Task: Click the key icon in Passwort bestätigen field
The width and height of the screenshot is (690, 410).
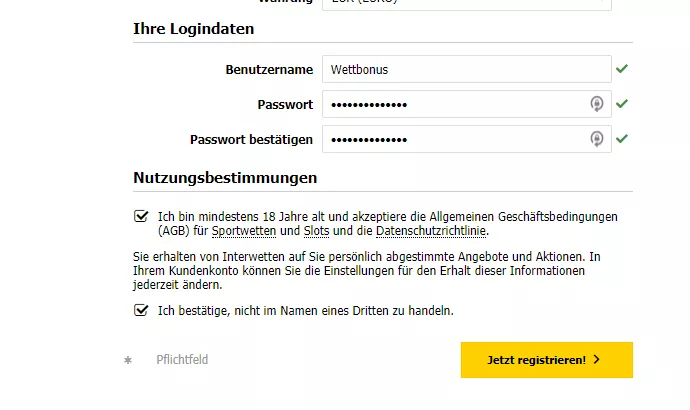Action: point(596,139)
